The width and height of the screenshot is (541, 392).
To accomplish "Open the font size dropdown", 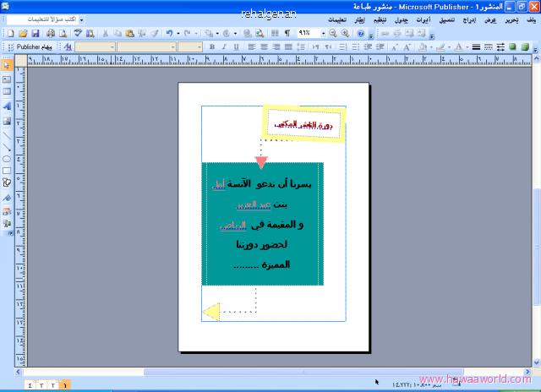I will click(x=199, y=46).
